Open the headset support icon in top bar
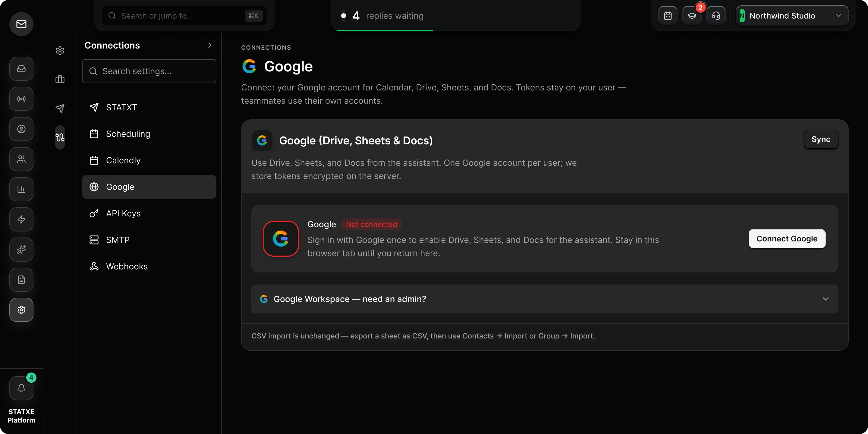Screen dimensions: 868x434 [x=716, y=16]
